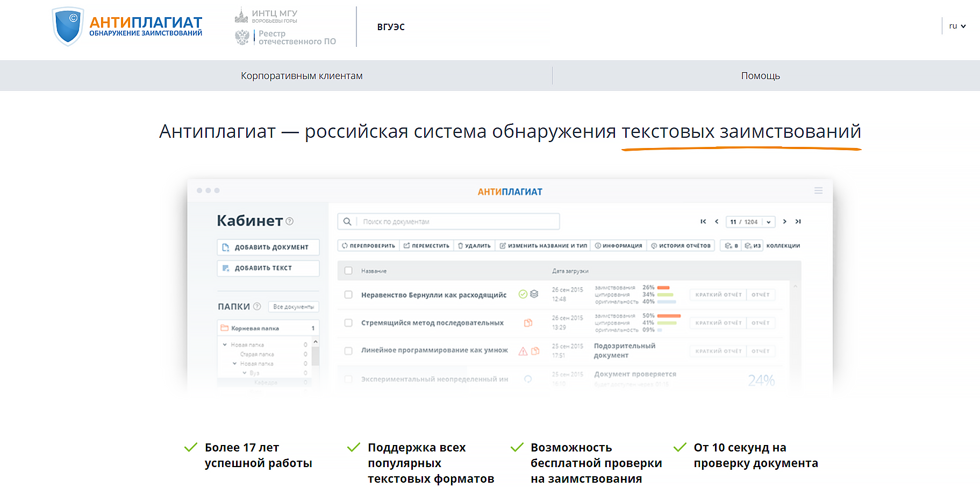Image resolution: width=980 pixels, height=487 pixels.
Task: Open Отчёт for Стремящийся метод
Action: [761, 323]
